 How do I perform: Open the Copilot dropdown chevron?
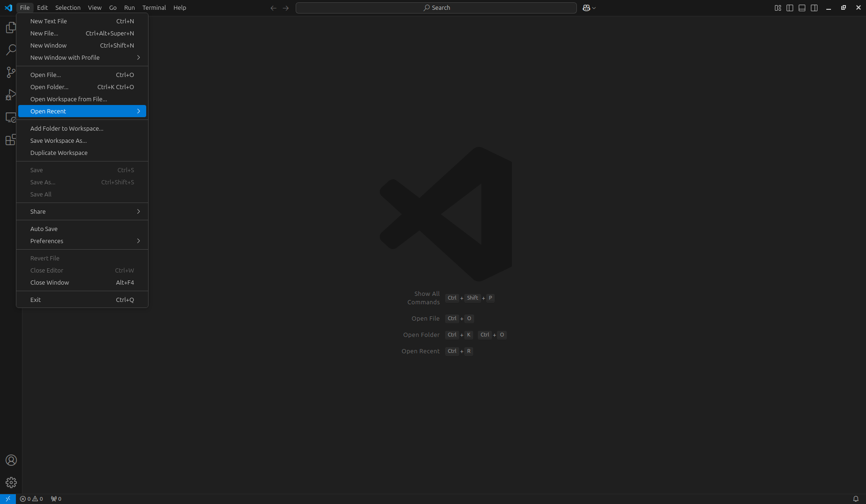pos(594,8)
